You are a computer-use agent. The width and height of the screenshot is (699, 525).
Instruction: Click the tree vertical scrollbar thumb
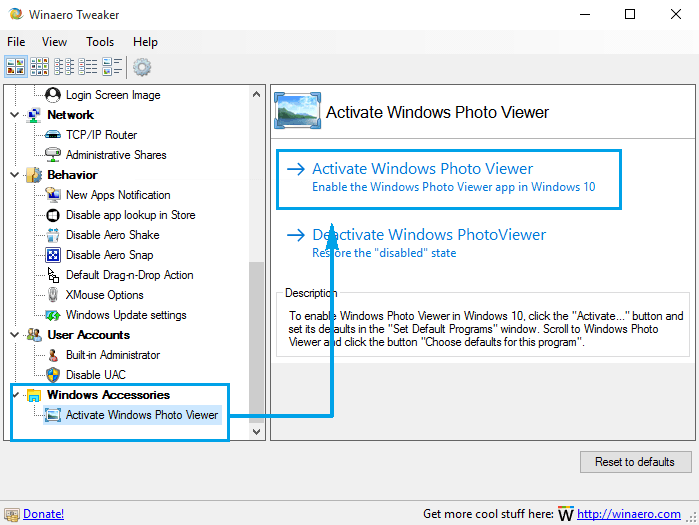256,342
